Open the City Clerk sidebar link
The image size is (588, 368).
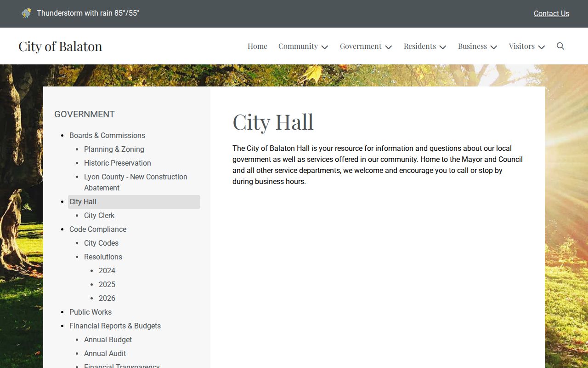click(99, 215)
